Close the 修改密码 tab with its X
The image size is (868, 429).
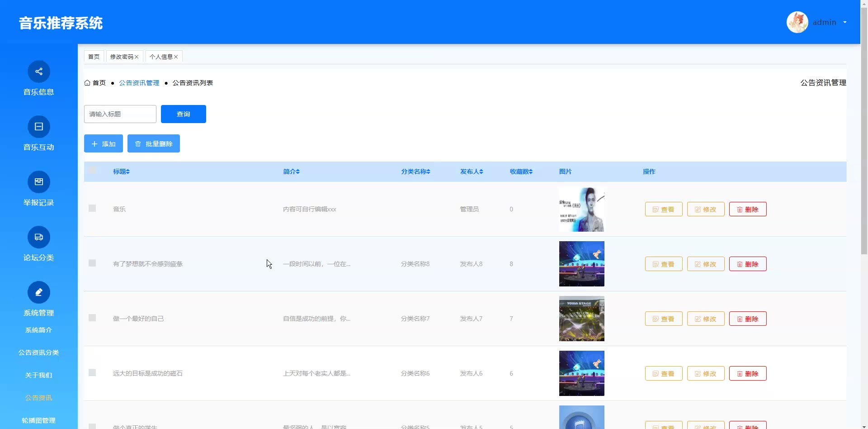coord(137,57)
